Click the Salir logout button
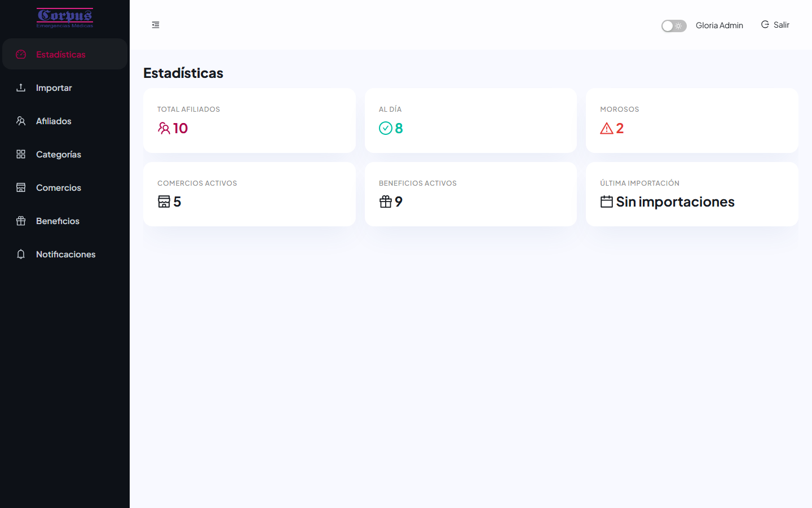Screen dimensions: 812x508 775,25
